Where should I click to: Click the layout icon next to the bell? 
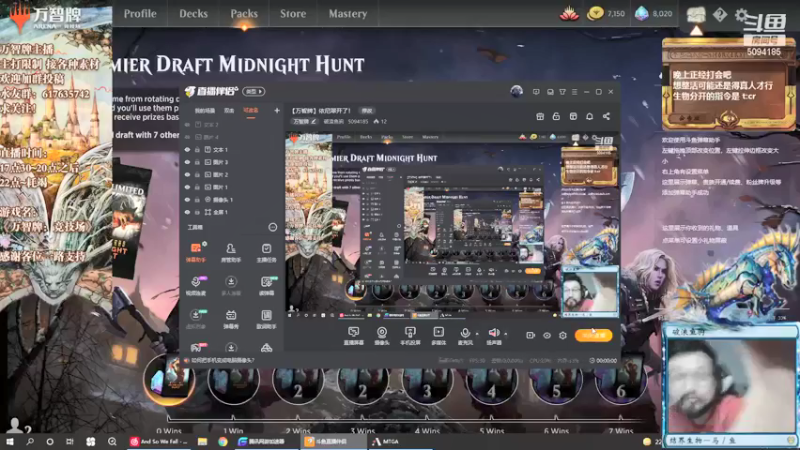(x=573, y=116)
